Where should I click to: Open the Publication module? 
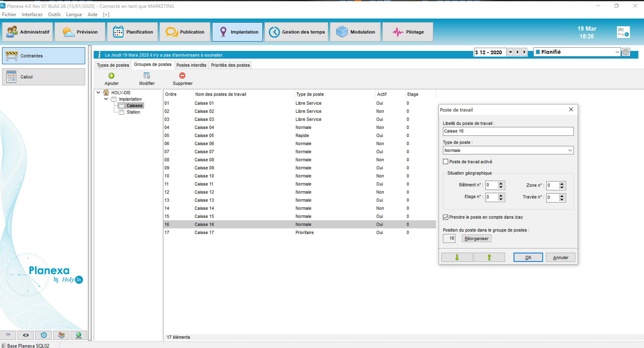click(185, 32)
